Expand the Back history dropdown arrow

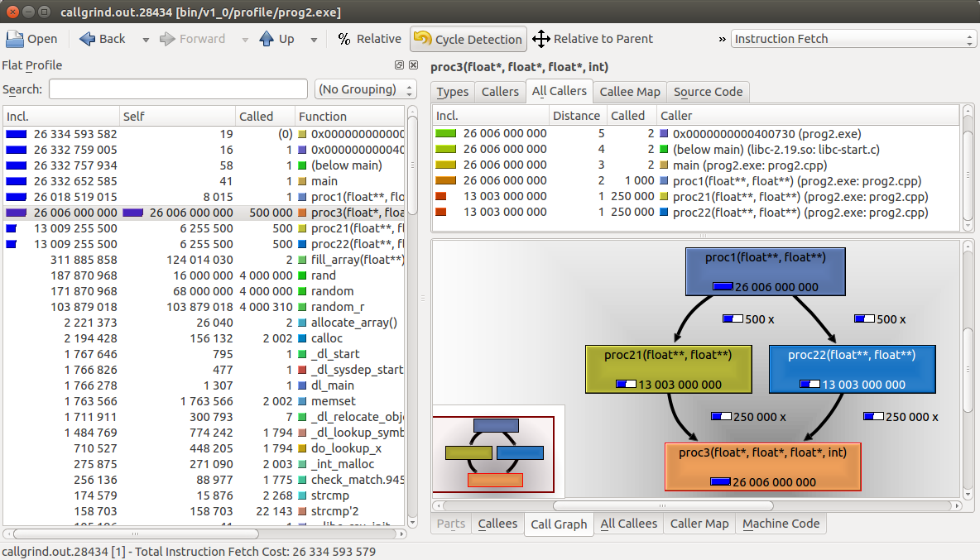click(x=146, y=40)
